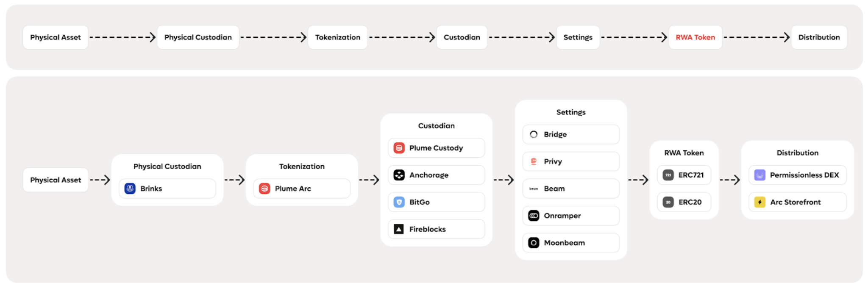Click the Arc Storefront lightning icon
This screenshot has height=283, width=868.
pos(759,202)
